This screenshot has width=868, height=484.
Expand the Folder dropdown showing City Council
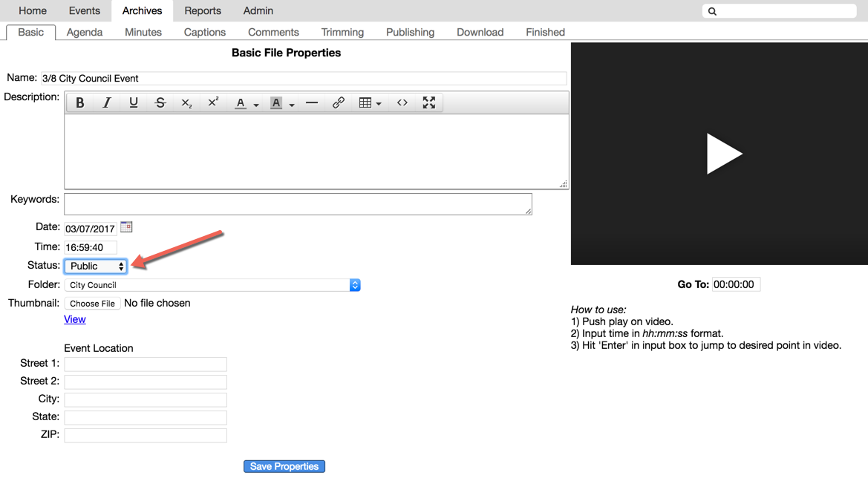click(212, 285)
